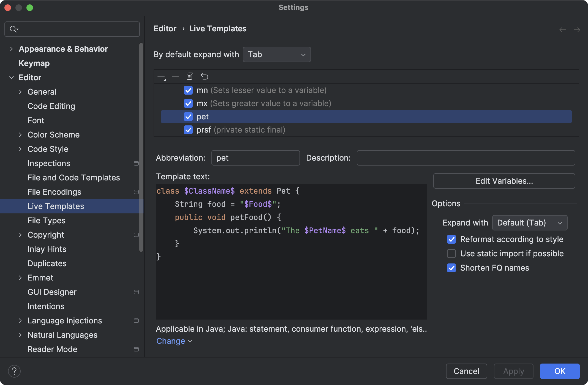Click the Change link below applicable contexts

click(x=171, y=341)
